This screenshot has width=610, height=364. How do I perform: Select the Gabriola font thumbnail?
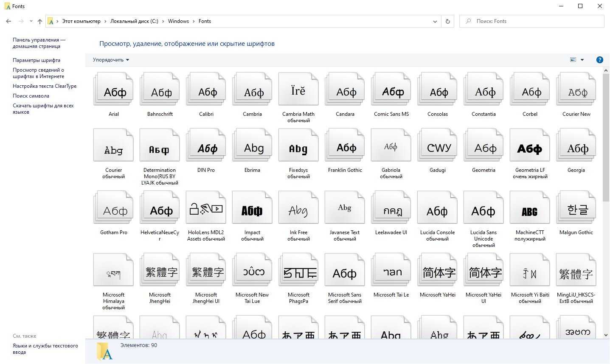pyautogui.click(x=391, y=145)
